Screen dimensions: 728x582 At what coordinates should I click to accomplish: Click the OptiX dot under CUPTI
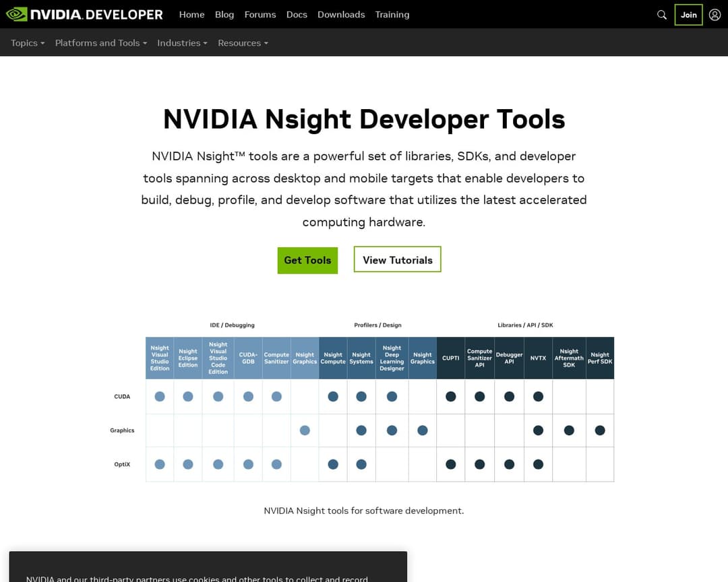[x=451, y=464]
